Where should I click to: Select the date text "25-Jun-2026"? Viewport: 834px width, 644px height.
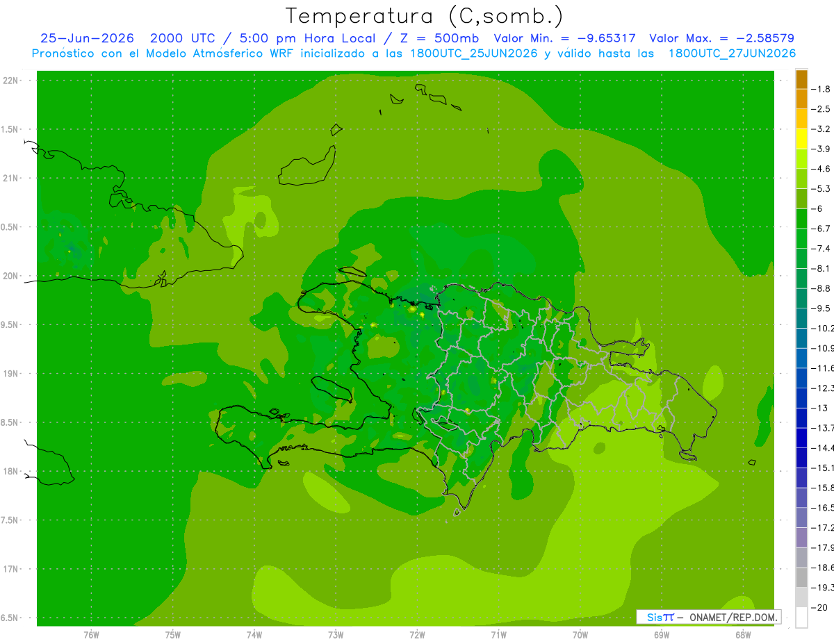88,38
